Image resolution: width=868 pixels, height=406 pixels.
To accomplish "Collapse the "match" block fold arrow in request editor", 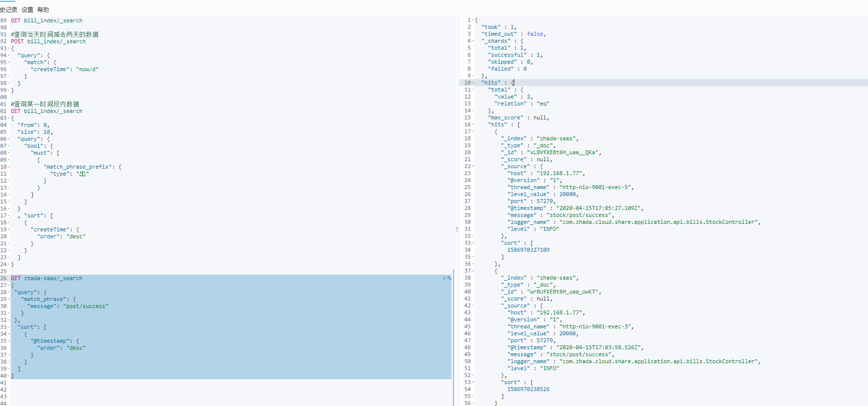I will click(x=8, y=62).
